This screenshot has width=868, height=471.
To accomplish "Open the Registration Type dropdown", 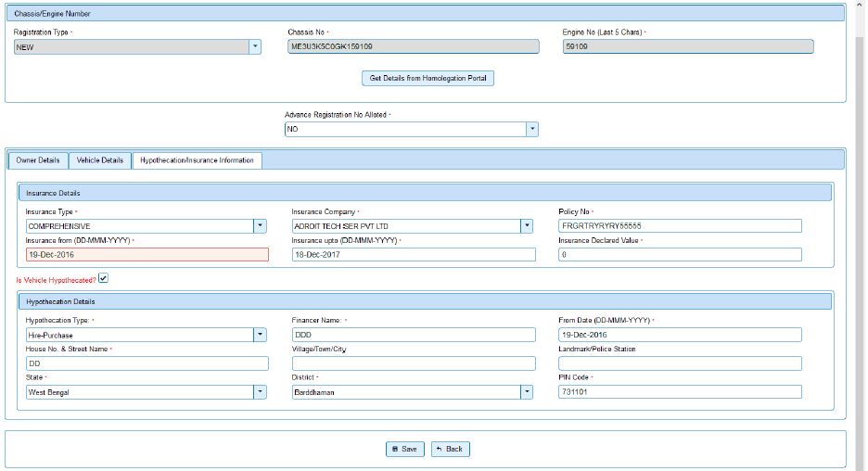I will point(137,47).
